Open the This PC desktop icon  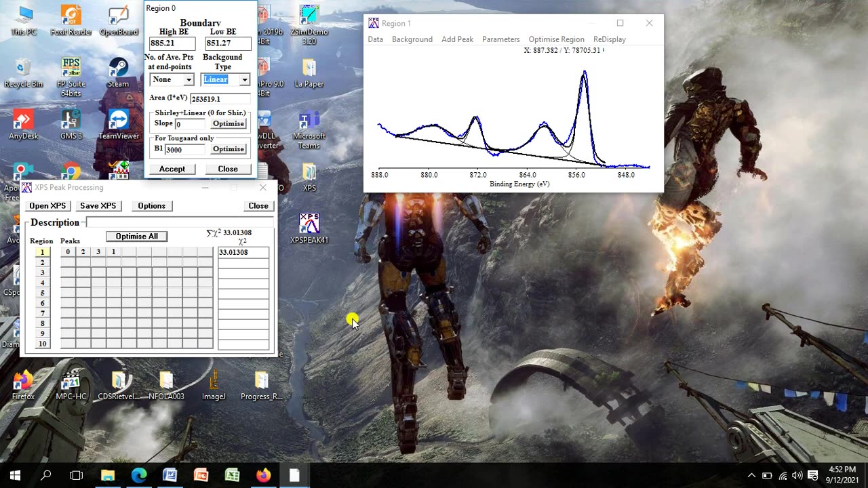pos(24,20)
